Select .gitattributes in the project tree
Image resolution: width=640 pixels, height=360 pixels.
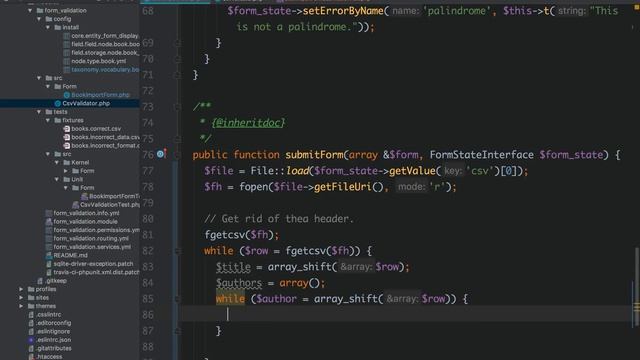[x=53, y=348]
